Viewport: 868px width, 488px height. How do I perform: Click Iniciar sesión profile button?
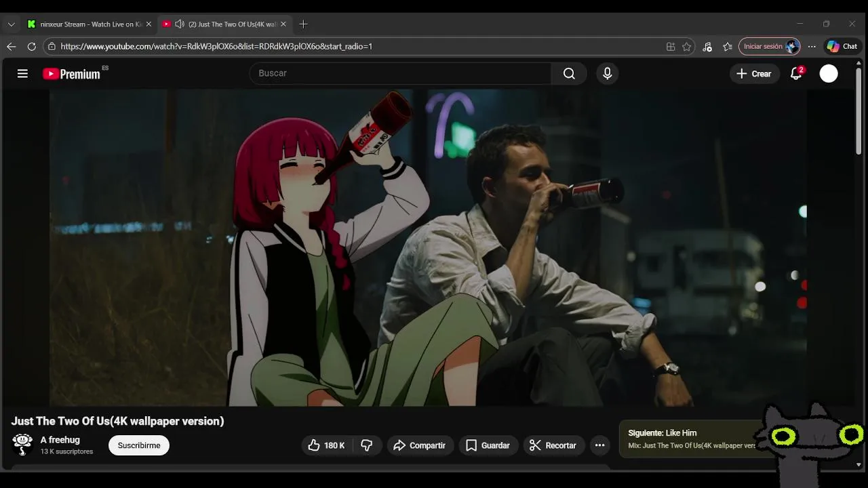[770, 46]
